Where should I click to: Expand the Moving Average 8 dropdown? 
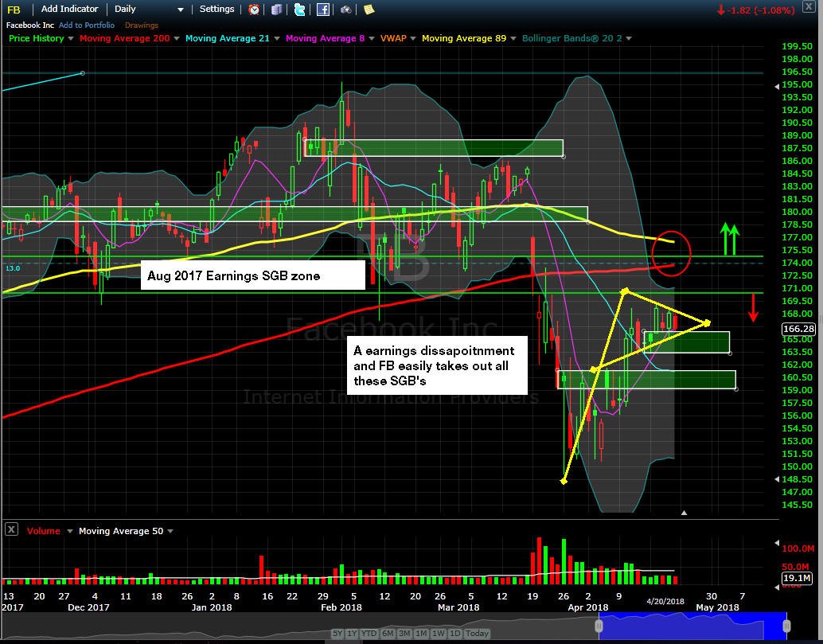[x=372, y=38]
